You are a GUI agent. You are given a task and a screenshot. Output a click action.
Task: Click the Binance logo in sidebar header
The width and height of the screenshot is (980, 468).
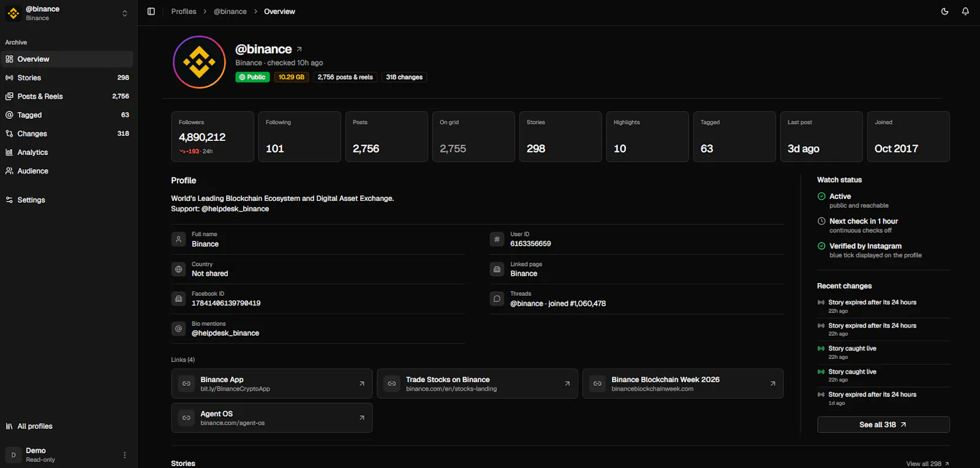pyautogui.click(x=13, y=13)
